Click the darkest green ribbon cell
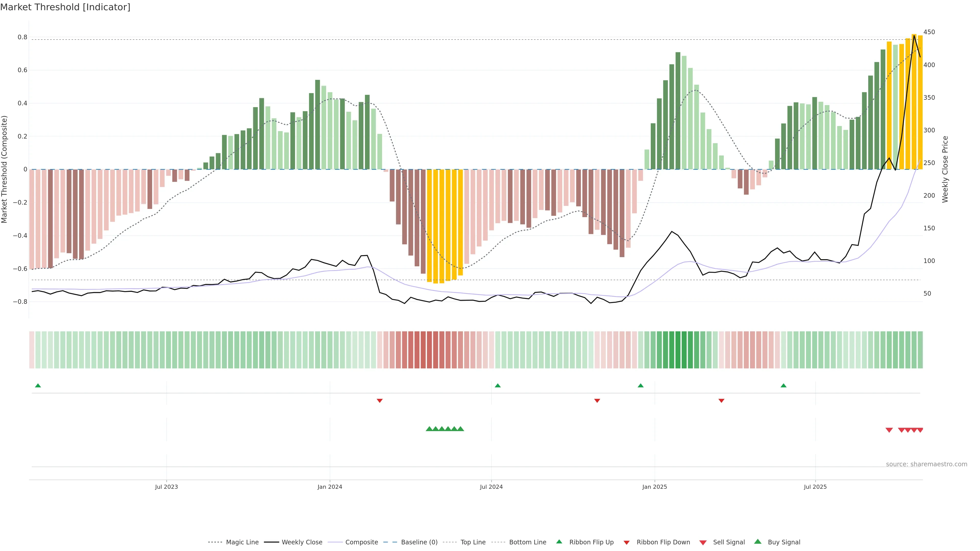 pyautogui.click(x=678, y=349)
